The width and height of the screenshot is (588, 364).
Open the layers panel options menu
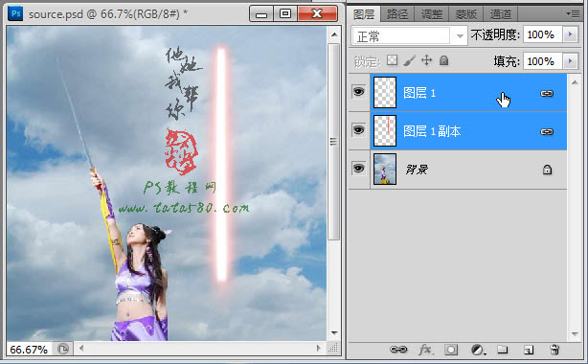(x=573, y=13)
